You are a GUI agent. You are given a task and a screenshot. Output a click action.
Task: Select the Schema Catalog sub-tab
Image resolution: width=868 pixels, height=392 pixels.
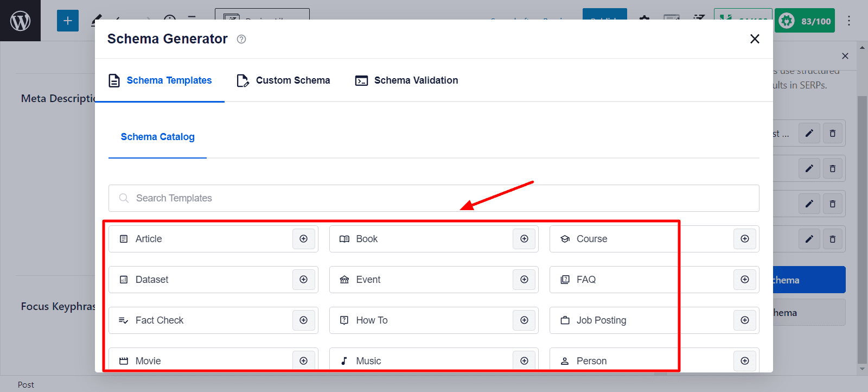[157, 137]
